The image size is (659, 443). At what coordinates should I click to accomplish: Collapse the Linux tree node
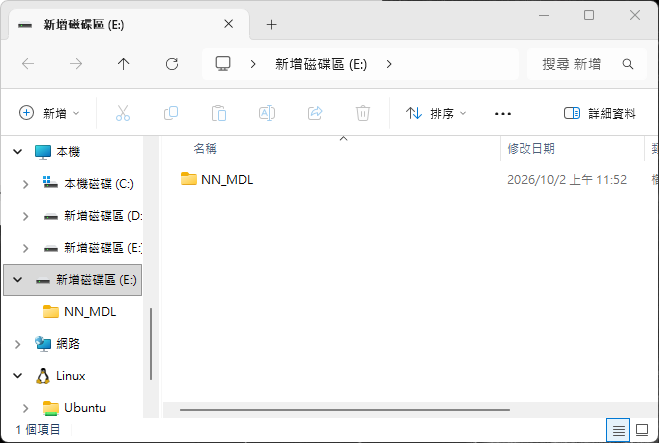18,376
